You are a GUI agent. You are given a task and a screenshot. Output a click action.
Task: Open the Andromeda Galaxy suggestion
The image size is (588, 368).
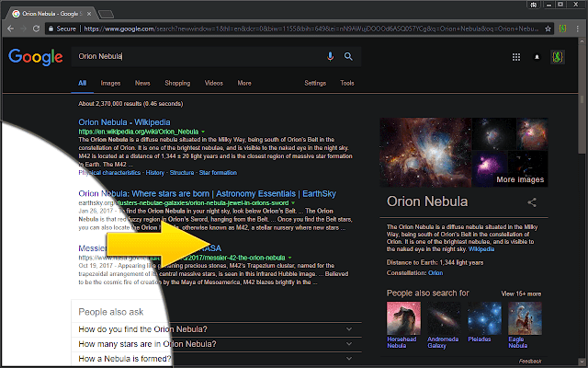click(x=444, y=325)
